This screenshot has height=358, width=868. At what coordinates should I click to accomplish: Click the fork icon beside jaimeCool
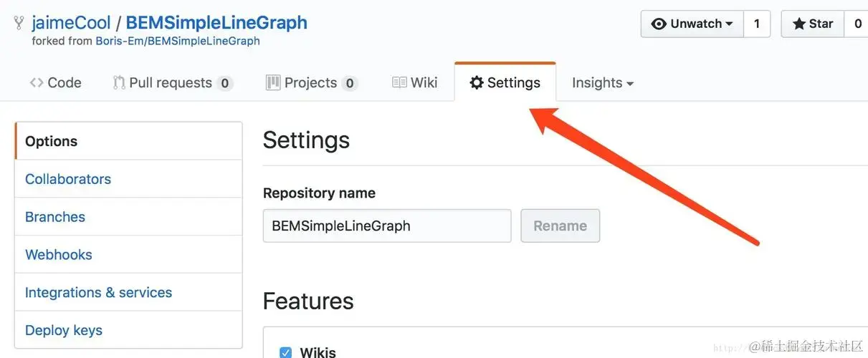coord(19,23)
